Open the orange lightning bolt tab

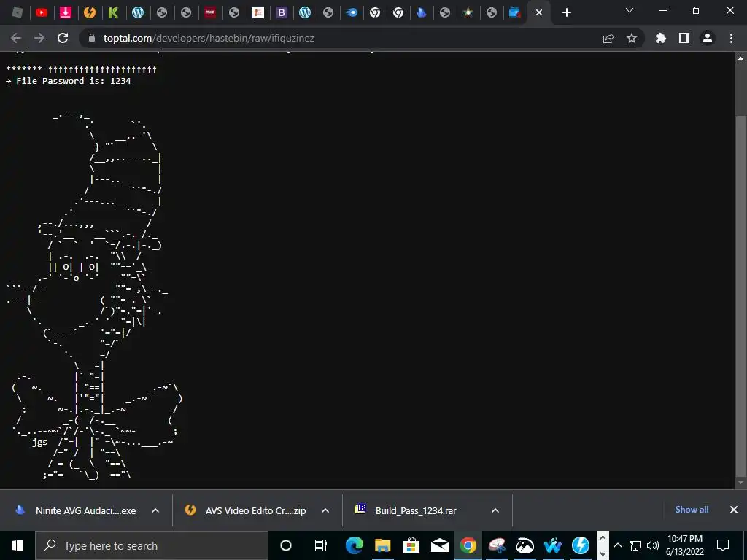tap(89, 12)
